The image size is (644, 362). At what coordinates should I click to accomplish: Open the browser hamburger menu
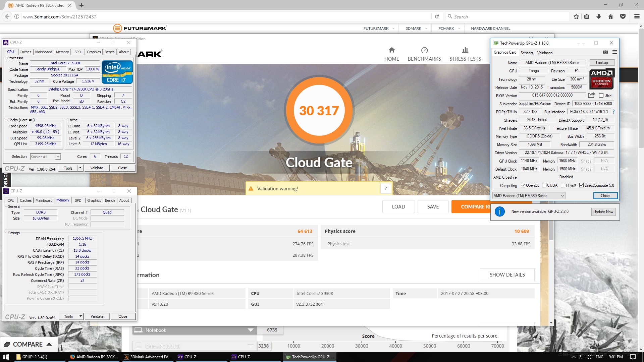click(637, 16)
